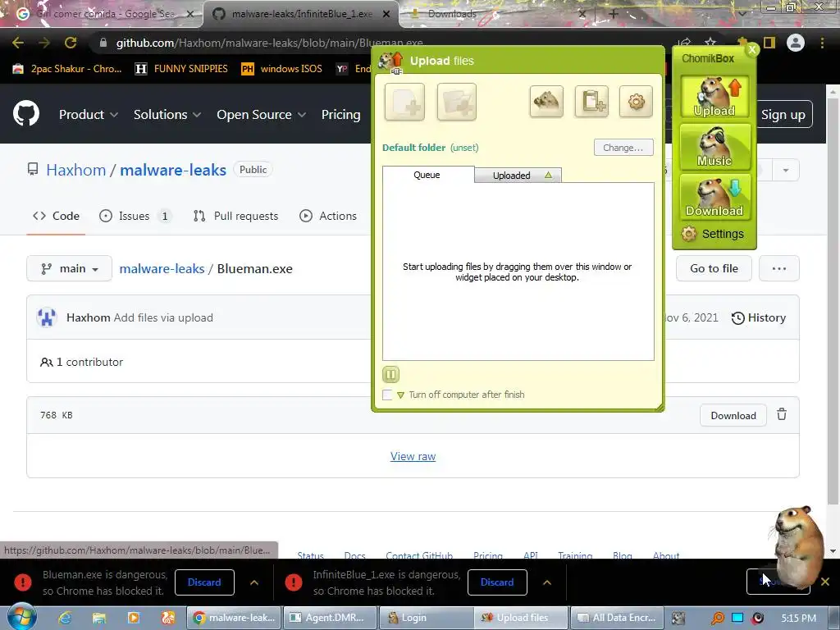The image size is (840, 630).
Task: Open the gear settings icon in Upload files
Action: (x=636, y=101)
